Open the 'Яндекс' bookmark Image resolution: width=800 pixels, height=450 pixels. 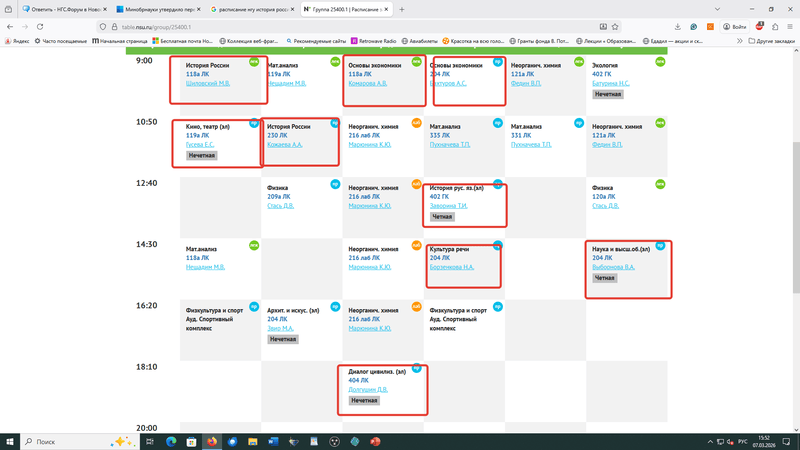pyautogui.click(x=17, y=41)
